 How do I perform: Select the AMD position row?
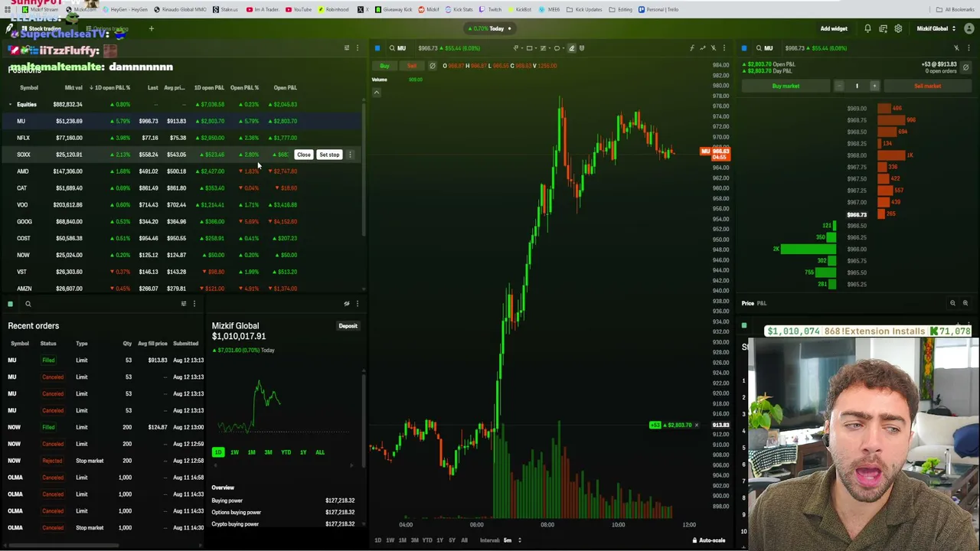tap(181, 171)
